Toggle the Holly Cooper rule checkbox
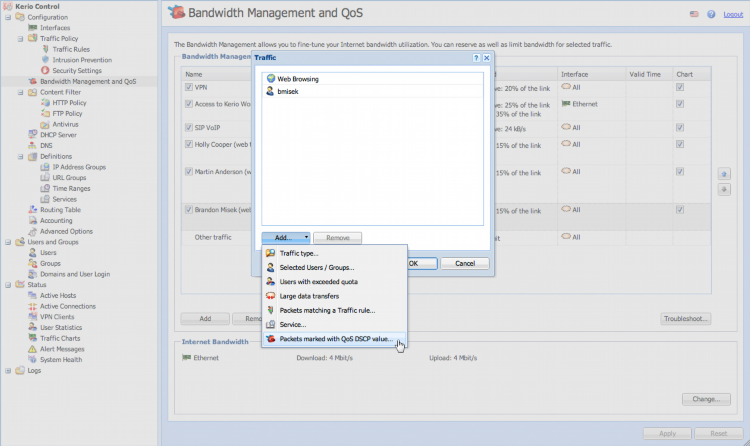750x446 pixels. pos(189,144)
